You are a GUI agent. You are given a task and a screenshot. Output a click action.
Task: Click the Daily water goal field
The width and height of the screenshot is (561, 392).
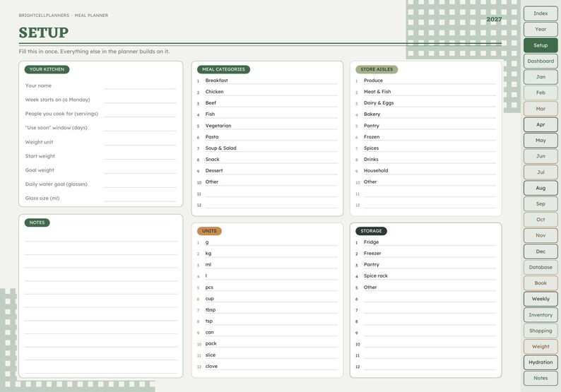(140, 184)
